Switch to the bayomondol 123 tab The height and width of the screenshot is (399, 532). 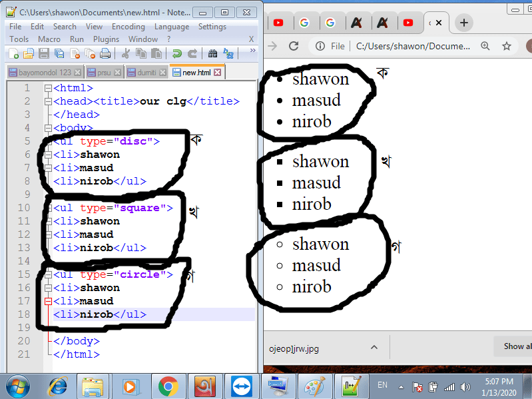[40, 72]
